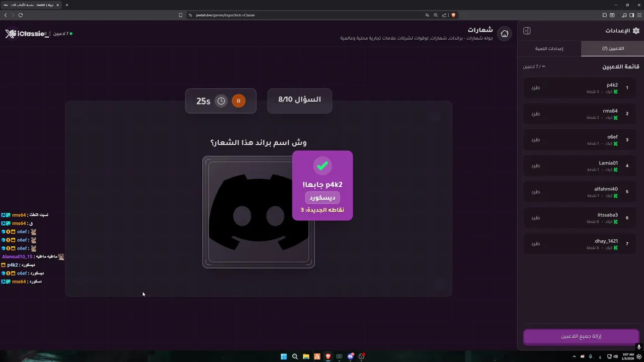
Task: Click player name p4k2 in list
Action: pyautogui.click(x=612, y=85)
